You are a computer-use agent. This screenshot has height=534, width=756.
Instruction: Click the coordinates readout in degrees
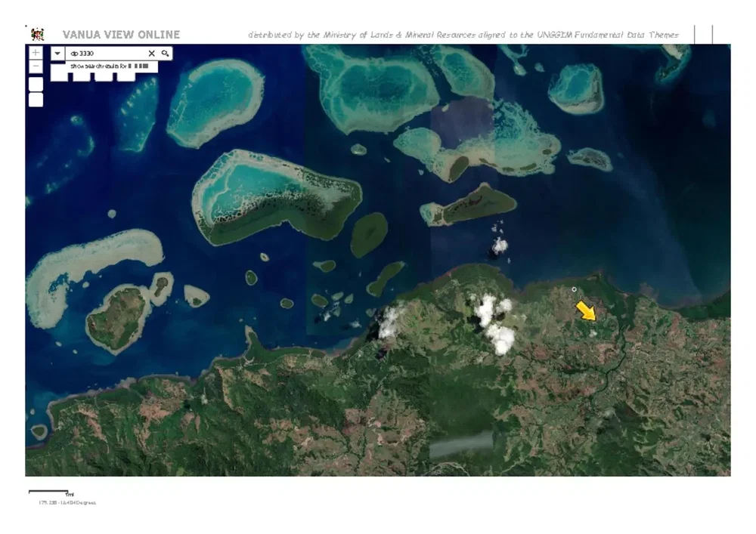tap(67, 502)
